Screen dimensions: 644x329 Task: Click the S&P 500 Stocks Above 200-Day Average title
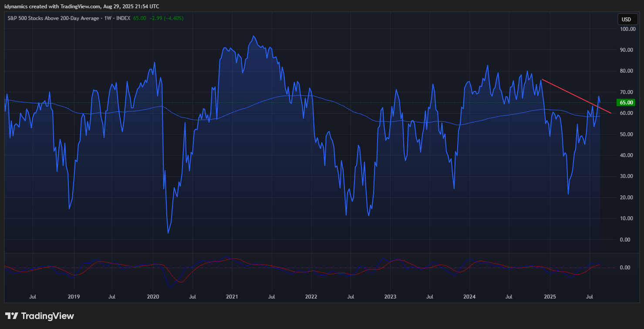(54, 19)
